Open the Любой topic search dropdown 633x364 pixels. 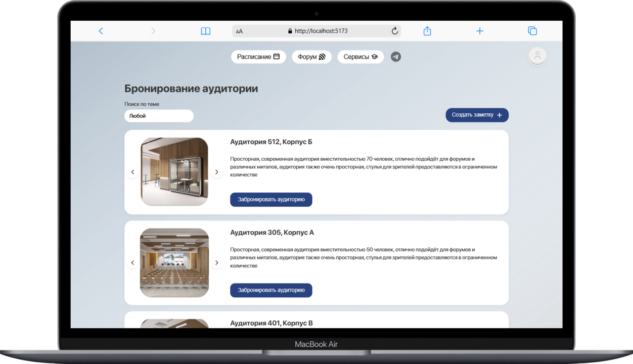tap(159, 116)
